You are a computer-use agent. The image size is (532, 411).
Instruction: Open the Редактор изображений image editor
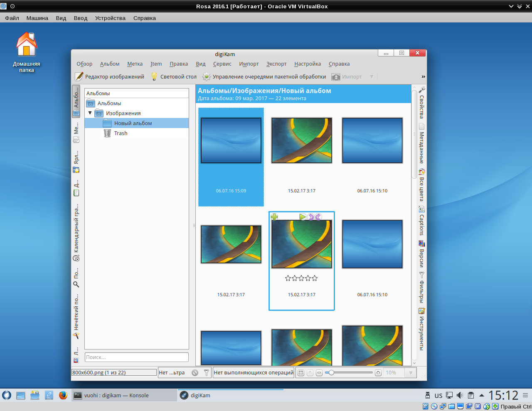coord(110,77)
